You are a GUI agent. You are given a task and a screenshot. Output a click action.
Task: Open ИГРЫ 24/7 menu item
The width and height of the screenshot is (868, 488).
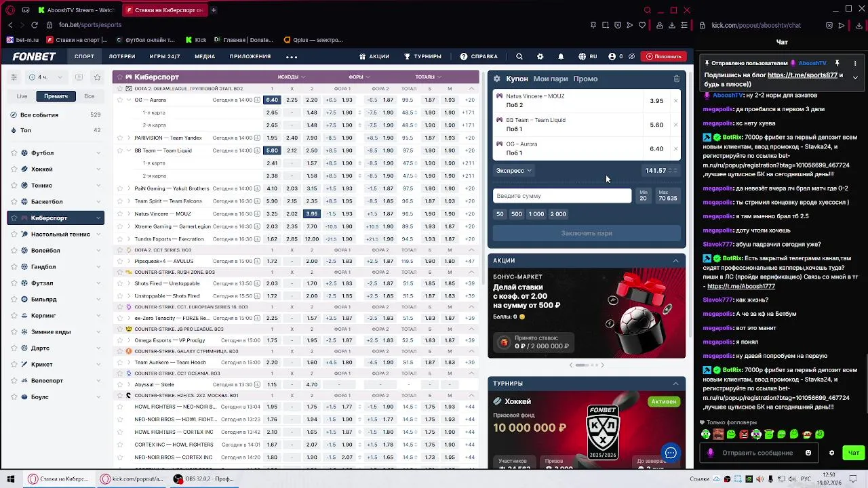165,56
